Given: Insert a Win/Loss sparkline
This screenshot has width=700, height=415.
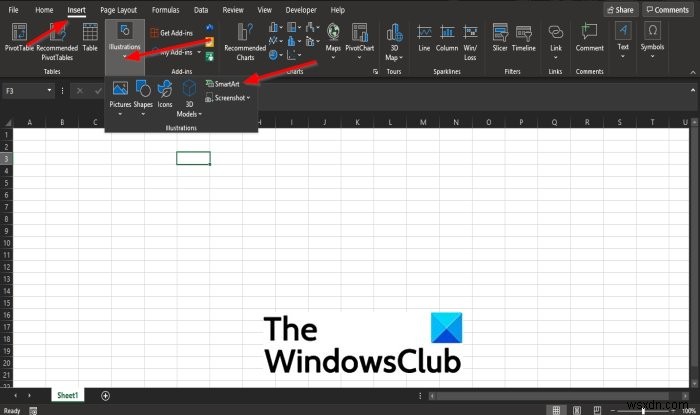Looking at the screenshot, I should pos(470,42).
